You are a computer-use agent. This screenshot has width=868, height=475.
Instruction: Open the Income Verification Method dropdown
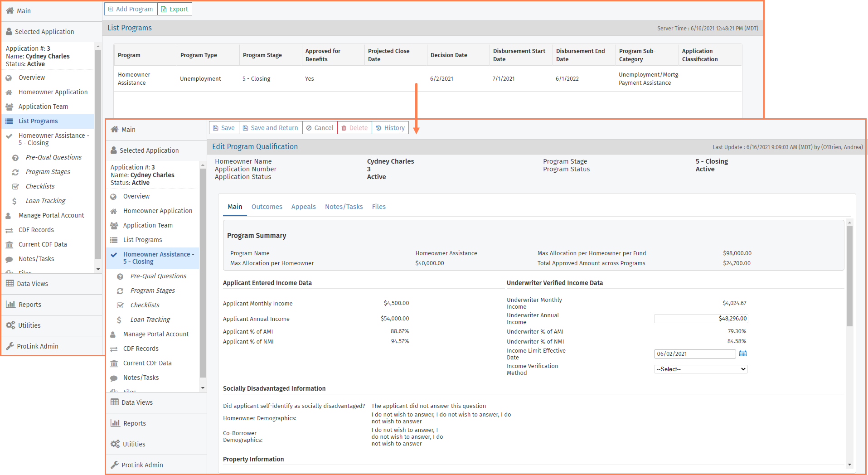(700, 369)
